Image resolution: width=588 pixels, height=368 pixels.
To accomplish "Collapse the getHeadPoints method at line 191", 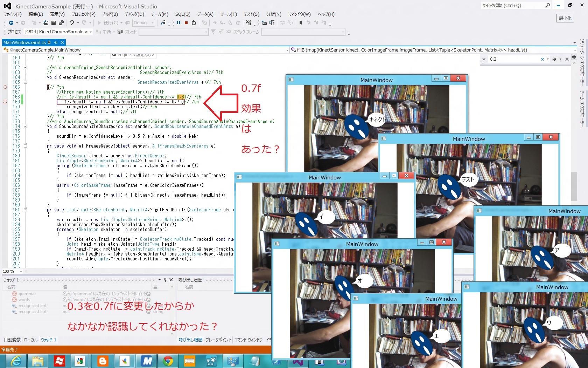I will click(25, 210).
